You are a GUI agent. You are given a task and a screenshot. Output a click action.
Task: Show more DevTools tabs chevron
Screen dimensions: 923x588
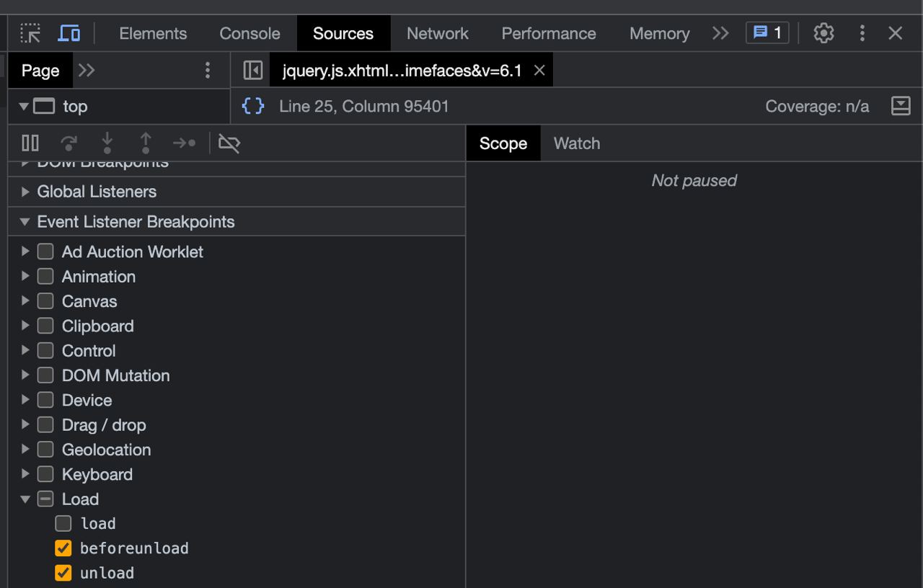point(720,33)
